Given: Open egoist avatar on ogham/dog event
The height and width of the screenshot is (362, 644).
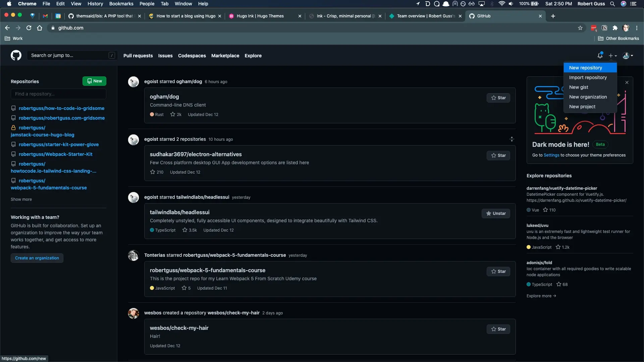Looking at the screenshot, I should click(x=133, y=82).
